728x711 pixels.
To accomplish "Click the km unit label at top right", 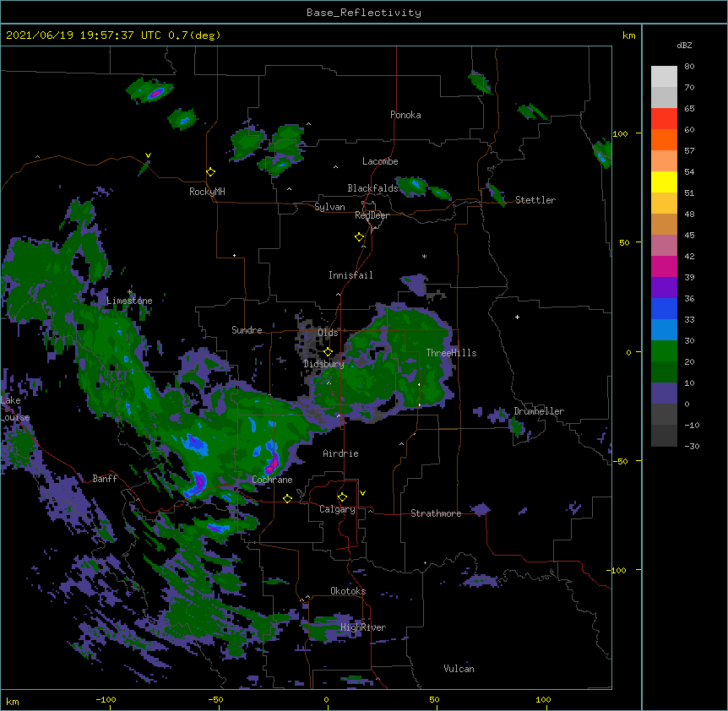I will tap(628, 35).
